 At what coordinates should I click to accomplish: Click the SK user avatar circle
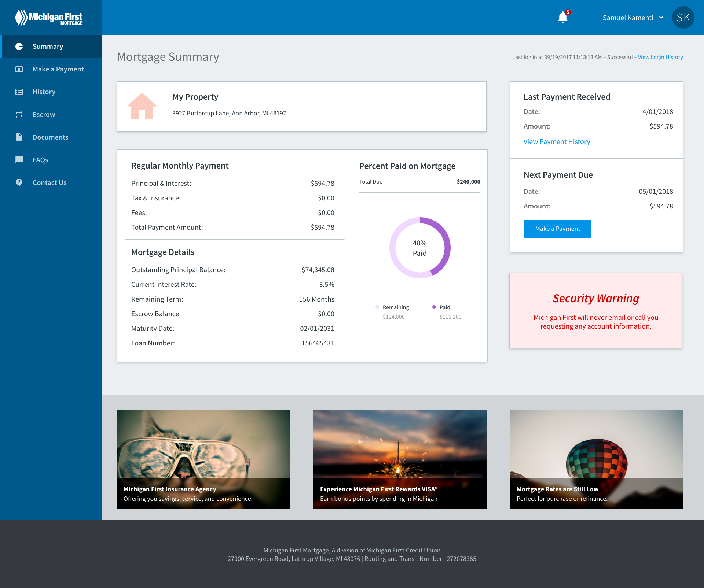point(683,18)
